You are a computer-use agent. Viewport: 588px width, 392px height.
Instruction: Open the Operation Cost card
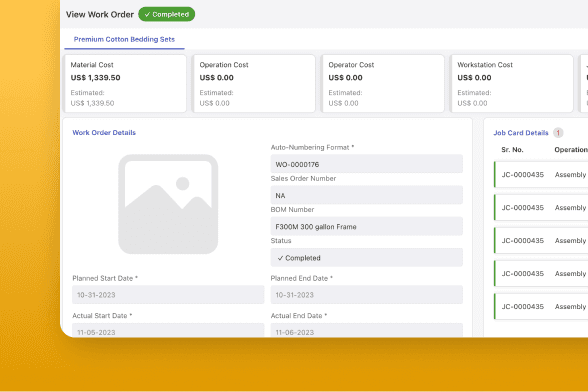point(254,84)
